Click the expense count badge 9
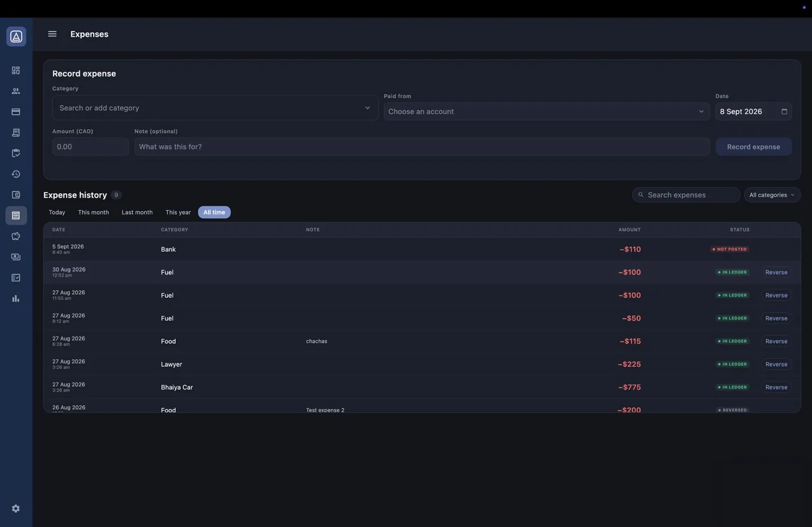812x527 pixels. 116,195
